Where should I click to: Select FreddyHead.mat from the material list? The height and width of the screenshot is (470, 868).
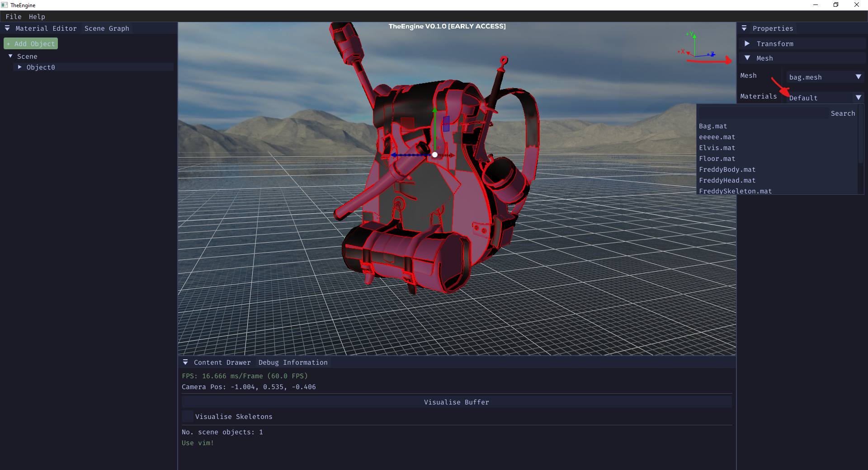727,180
